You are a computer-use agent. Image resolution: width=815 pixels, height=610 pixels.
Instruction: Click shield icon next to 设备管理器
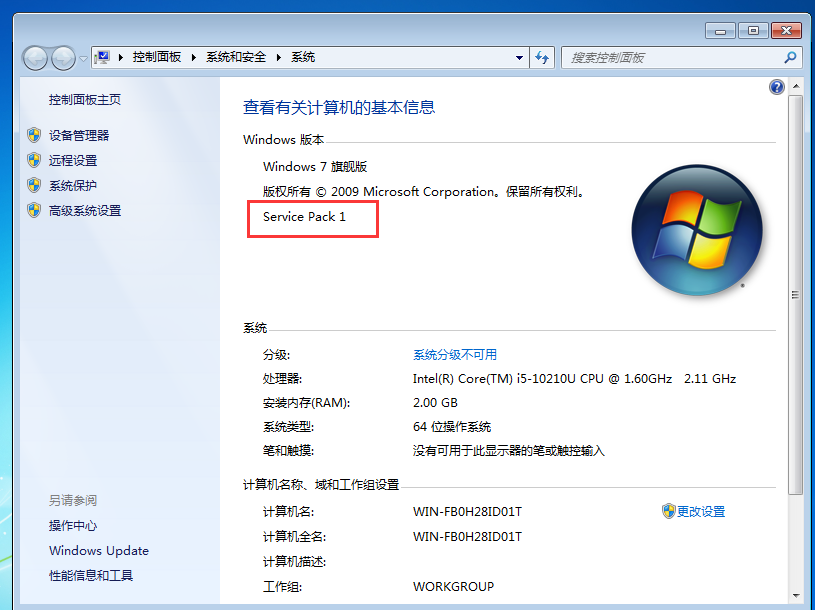[34, 135]
